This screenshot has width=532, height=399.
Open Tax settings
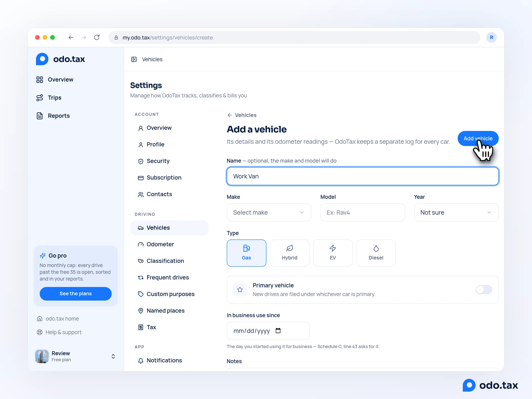click(169, 327)
